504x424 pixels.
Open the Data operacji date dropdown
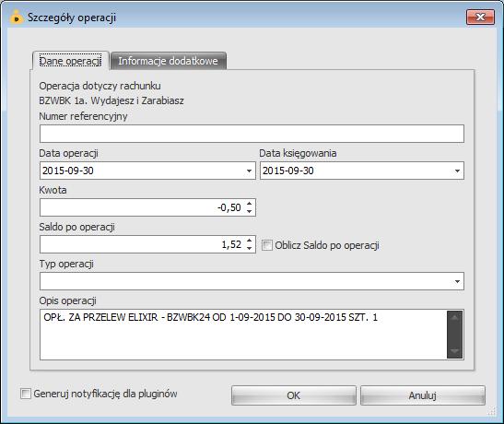pos(249,171)
